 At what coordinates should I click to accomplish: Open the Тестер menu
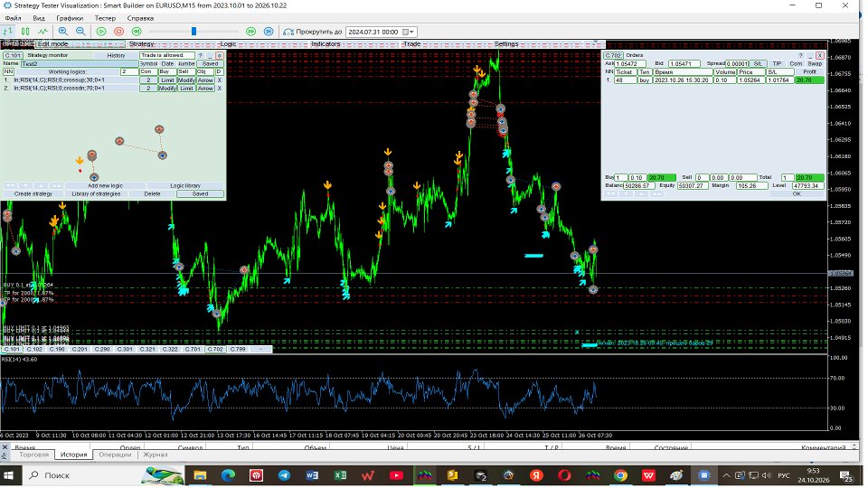click(105, 18)
